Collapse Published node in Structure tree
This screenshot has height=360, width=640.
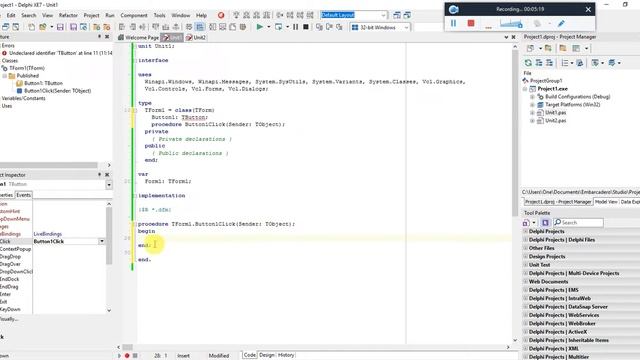click(4, 76)
